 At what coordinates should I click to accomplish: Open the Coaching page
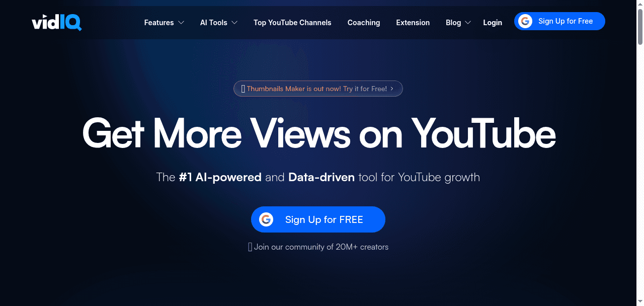364,23
